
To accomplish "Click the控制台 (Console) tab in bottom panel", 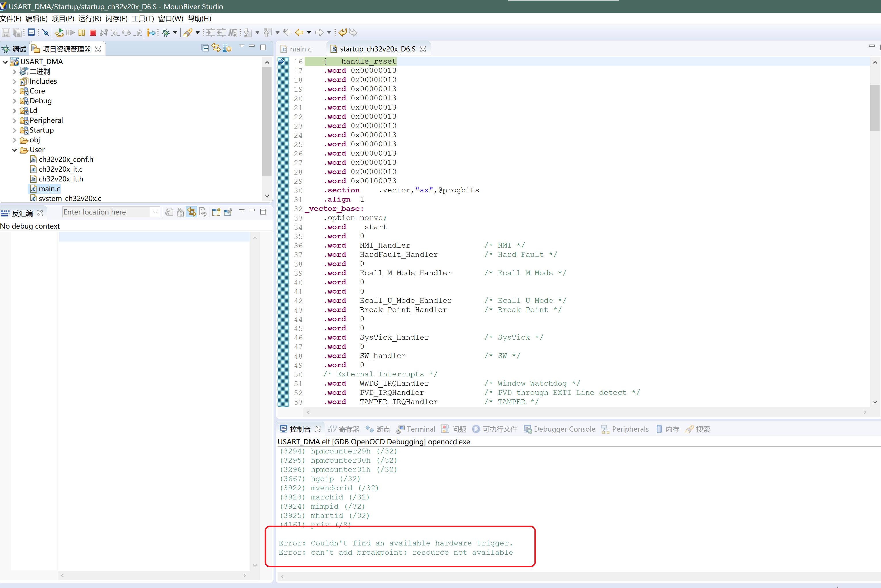I will tap(297, 428).
